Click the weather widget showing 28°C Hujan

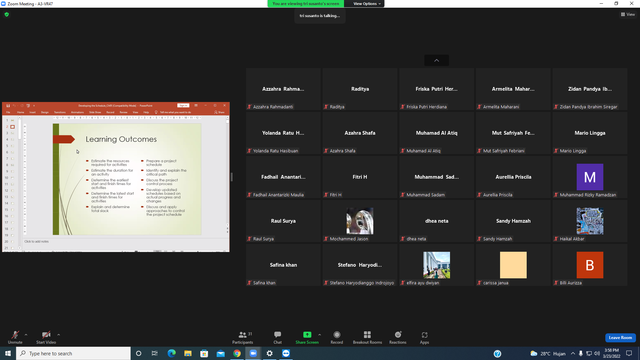548,353
